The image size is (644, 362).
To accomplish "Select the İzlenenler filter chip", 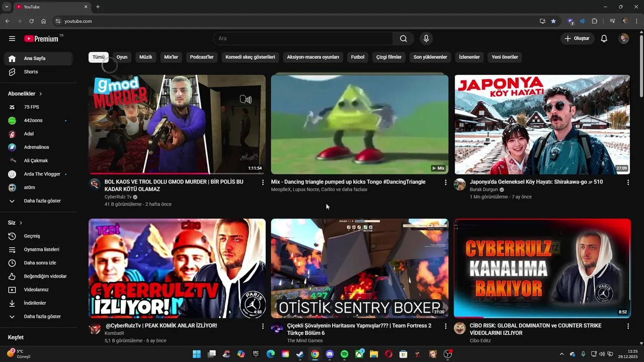I will pyautogui.click(x=469, y=57).
